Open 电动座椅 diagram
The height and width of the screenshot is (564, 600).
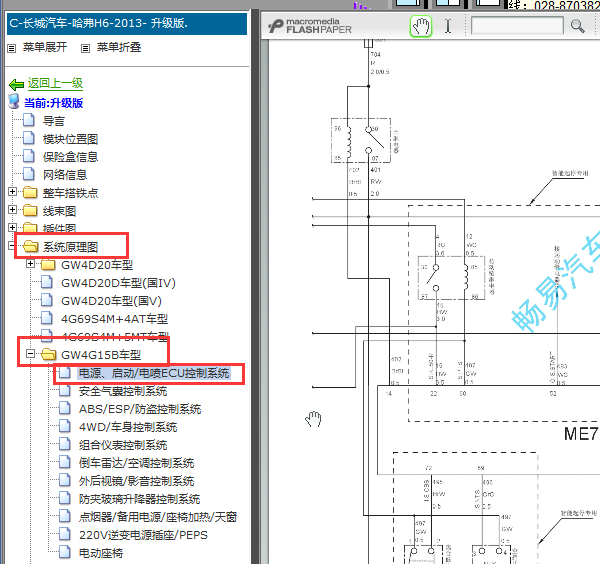pos(101,553)
